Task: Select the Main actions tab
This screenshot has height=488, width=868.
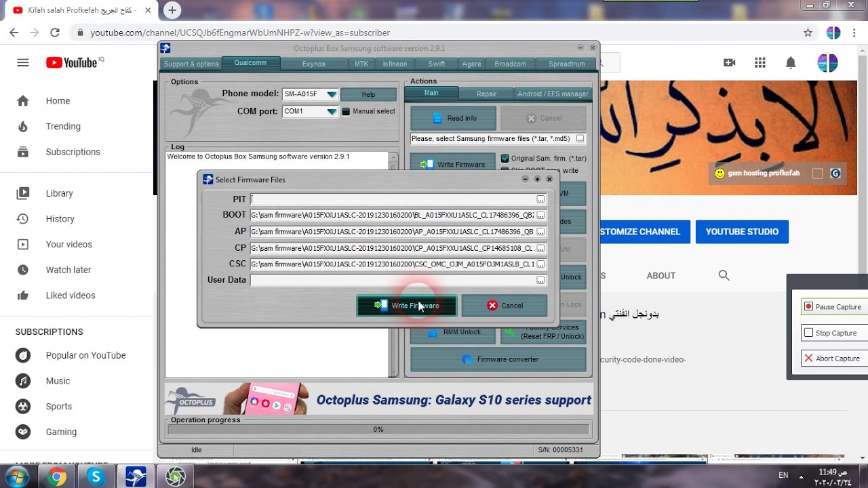Action: [431, 93]
